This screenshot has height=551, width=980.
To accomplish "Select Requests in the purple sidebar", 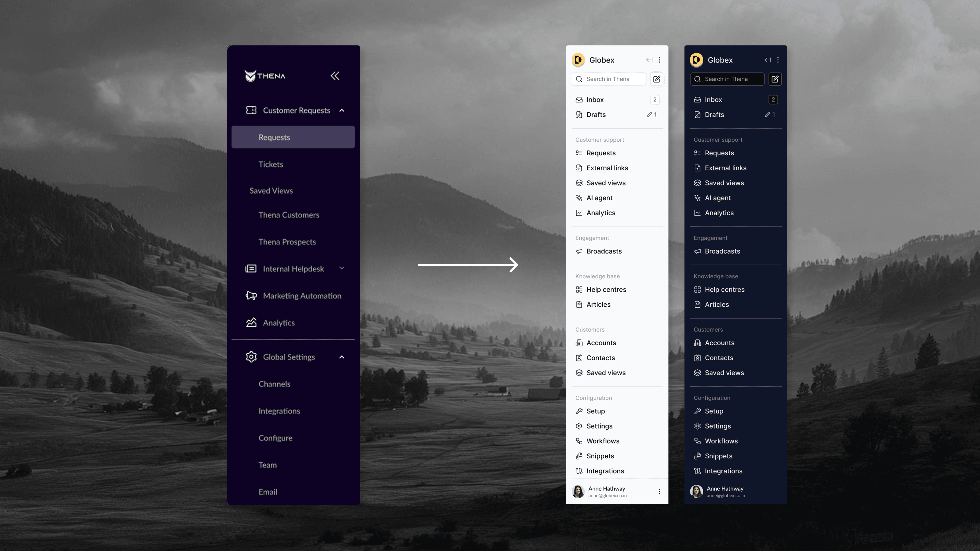I will click(293, 137).
